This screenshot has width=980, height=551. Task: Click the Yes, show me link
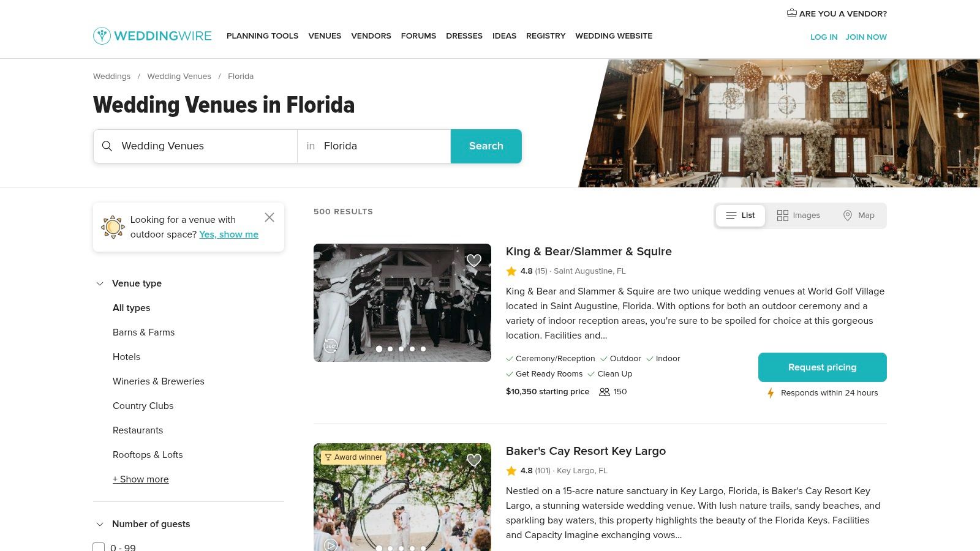228,234
